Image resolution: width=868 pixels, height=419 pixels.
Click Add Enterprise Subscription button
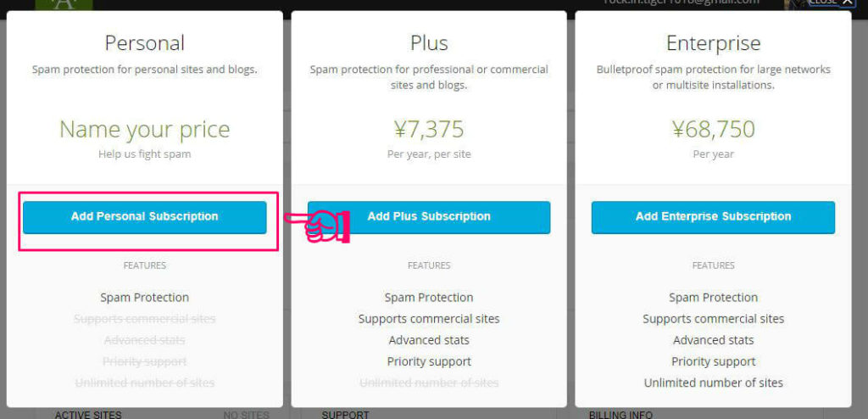[713, 217]
